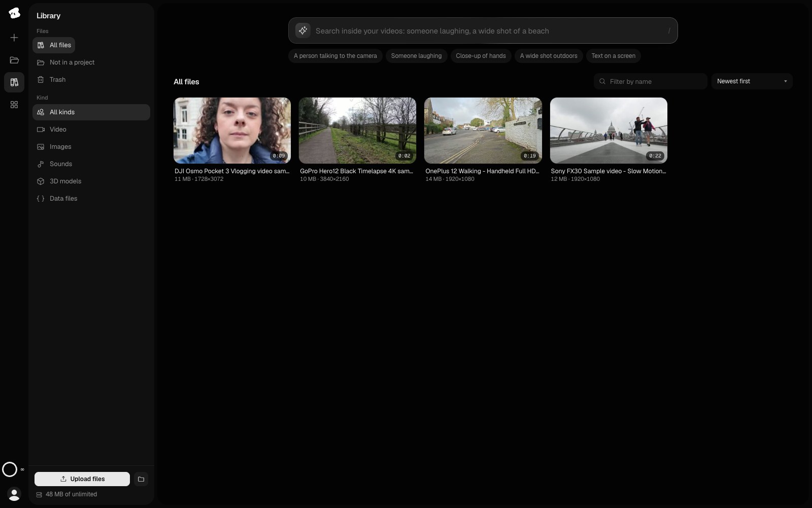Filter library by Data files
The width and height of the screenshot is (812, 508).
91,199
